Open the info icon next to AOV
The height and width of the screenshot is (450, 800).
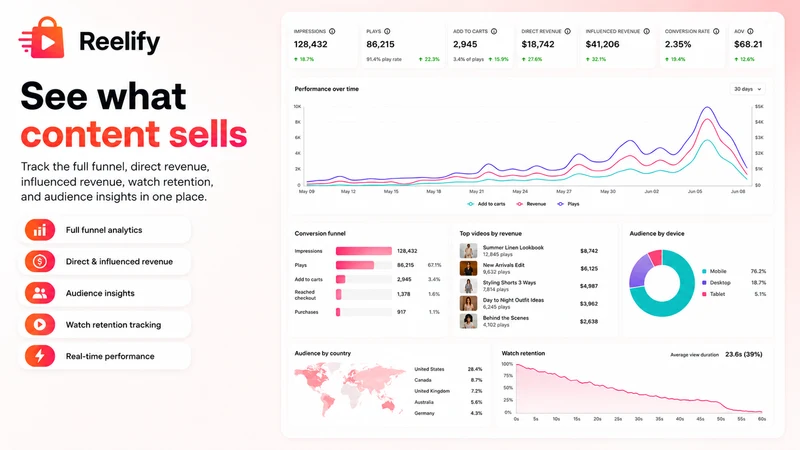[x=751, y=31]
